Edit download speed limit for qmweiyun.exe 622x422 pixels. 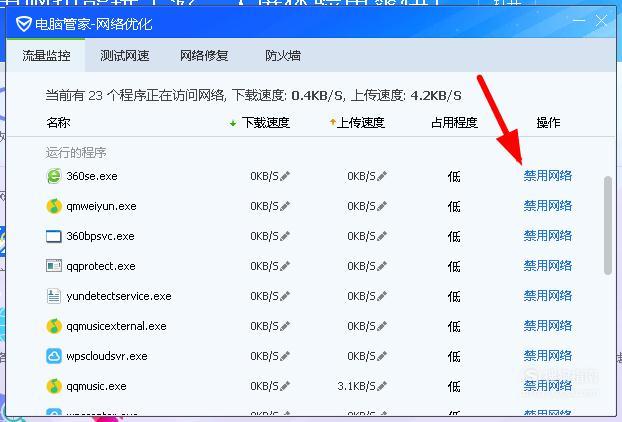pyautogui.click(x=285, y=206)
